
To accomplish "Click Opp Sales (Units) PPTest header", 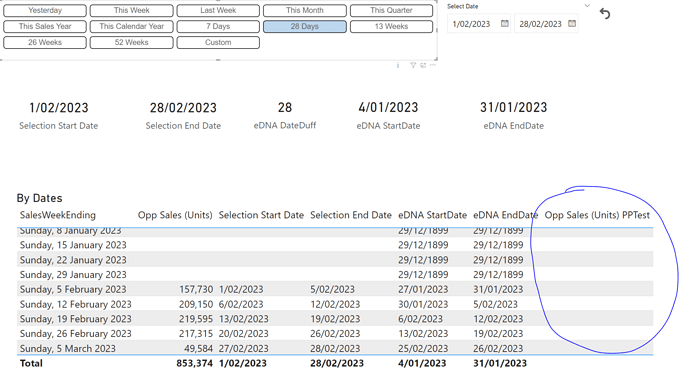I will click(x=597, y=215).
